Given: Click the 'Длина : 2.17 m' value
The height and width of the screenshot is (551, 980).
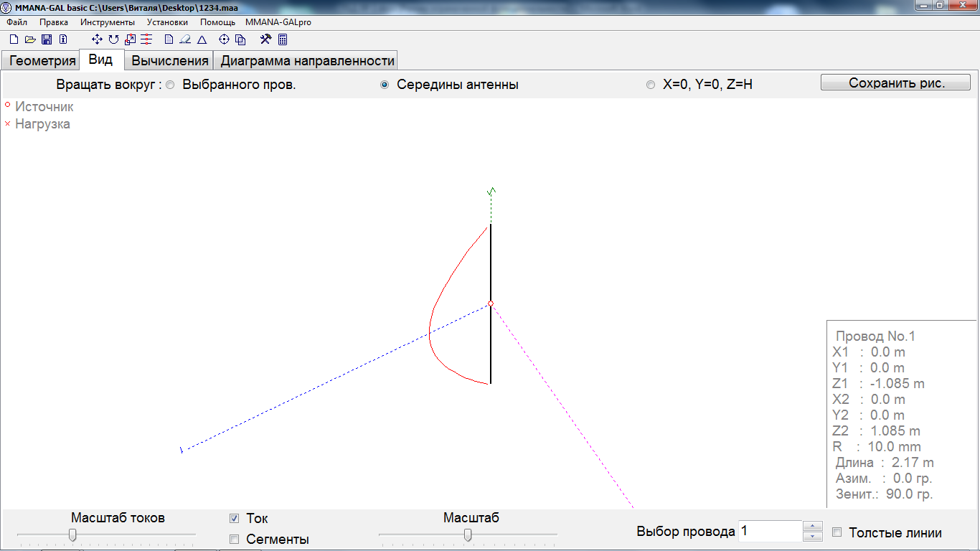Looking at the screenshot, I should click(885, 463).
